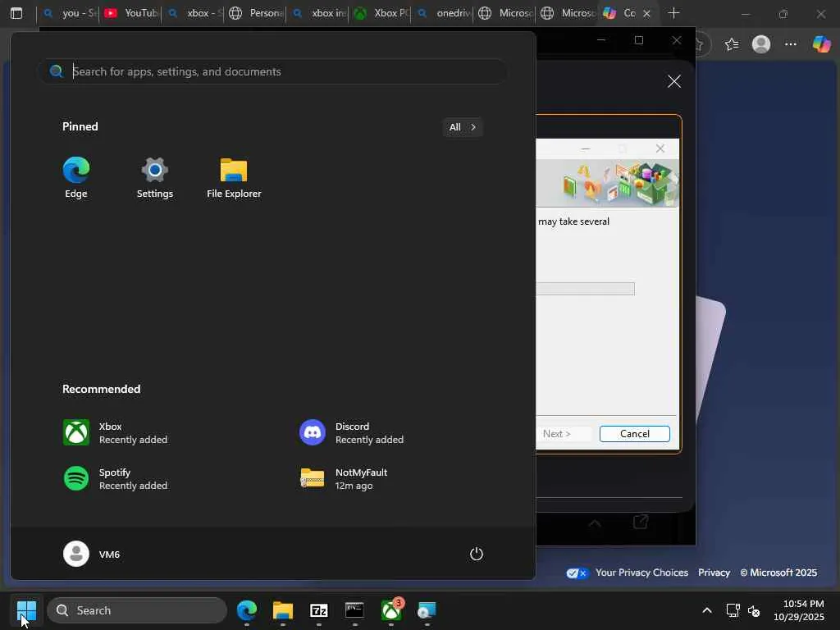Show all apps with the All button

(463, 127)
